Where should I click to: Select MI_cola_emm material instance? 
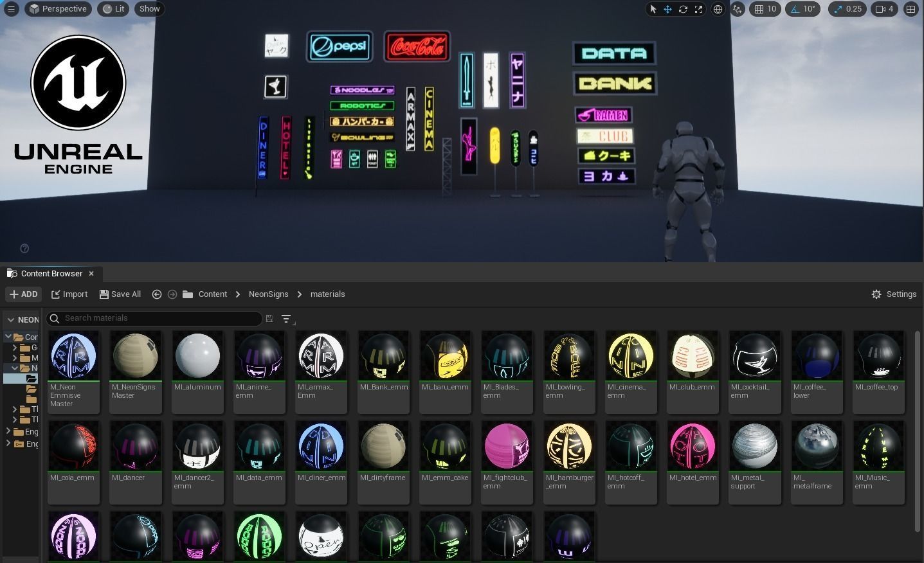pos(73,462)
